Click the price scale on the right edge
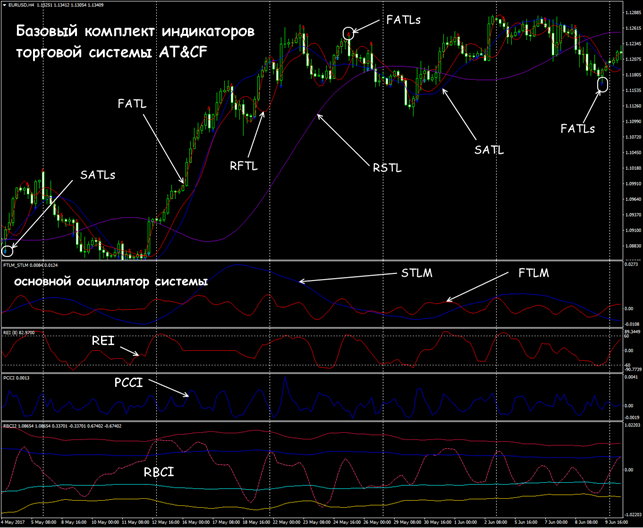Viewport: 643px width, 528px height. [630, 150]
